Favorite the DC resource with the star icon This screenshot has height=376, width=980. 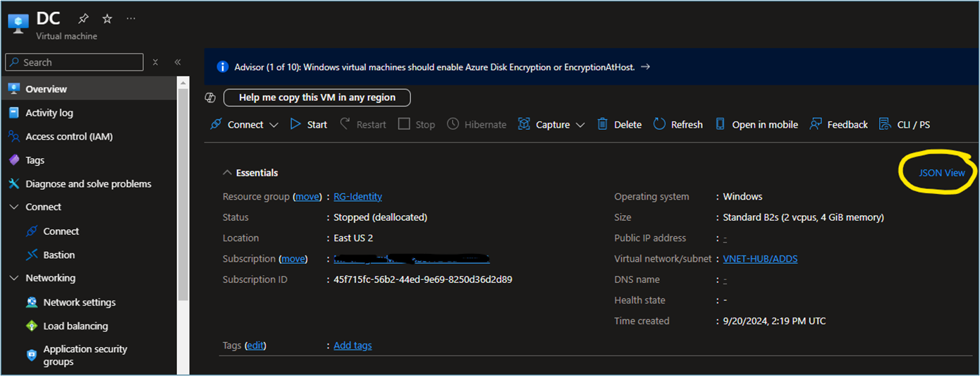(x=107, y=19)
